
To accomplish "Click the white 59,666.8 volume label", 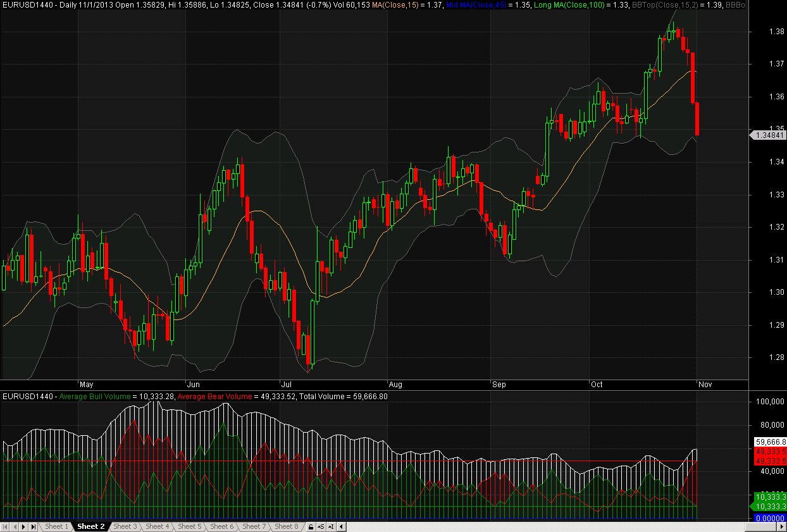I will pyautogui.click(x=770, y=442).
